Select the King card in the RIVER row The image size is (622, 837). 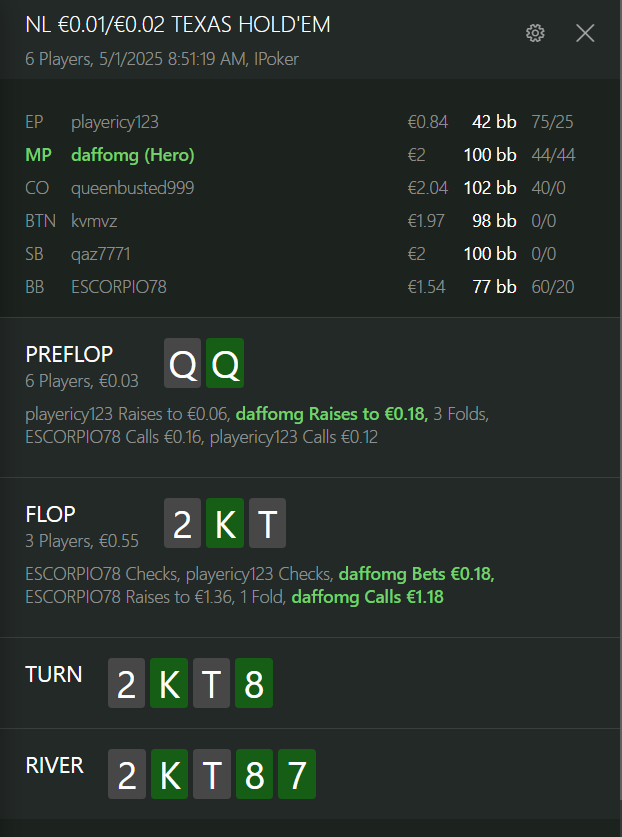pos(169,775)
